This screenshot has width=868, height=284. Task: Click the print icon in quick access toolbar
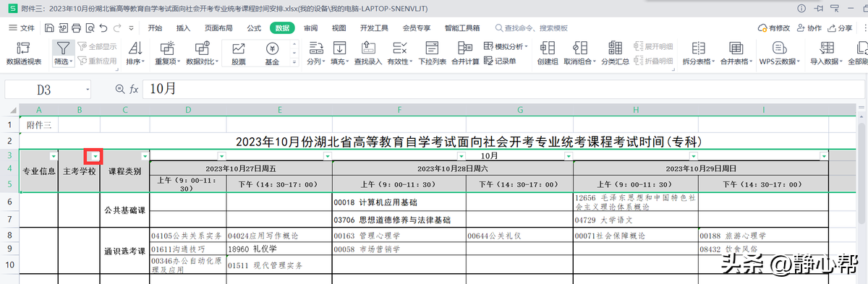tap(76, 28)
